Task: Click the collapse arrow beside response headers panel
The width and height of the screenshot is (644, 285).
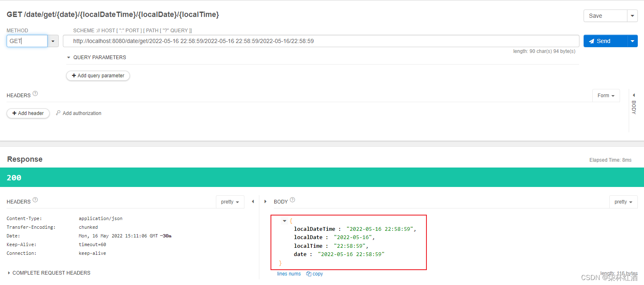Action: pos(253,201)
